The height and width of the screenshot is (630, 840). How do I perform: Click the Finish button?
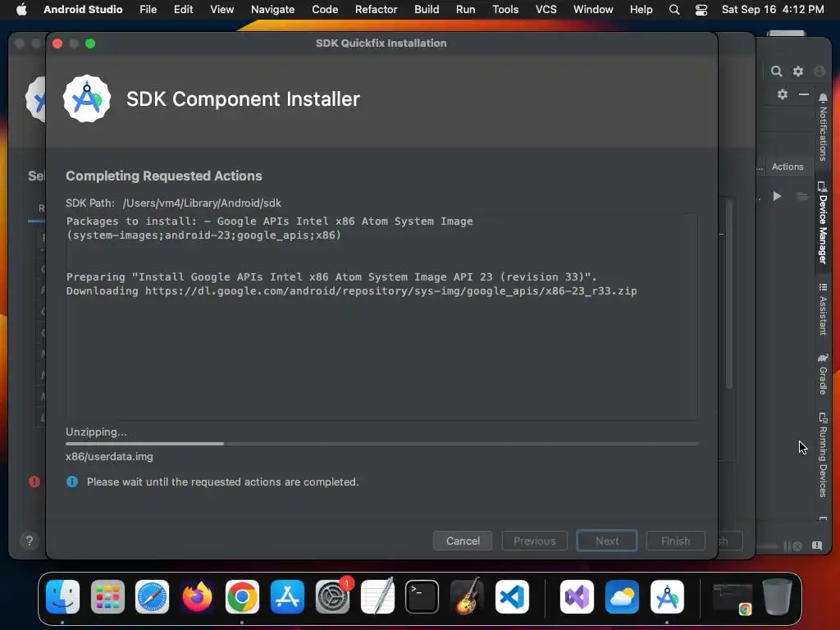click(x=675, y=541)
